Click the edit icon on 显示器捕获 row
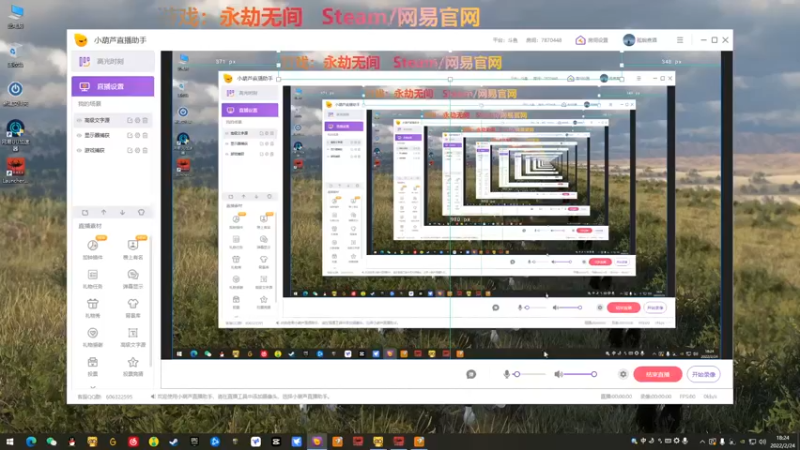This screenshot has height=450, width=800. pyautogui.click(x=130, y=135)
